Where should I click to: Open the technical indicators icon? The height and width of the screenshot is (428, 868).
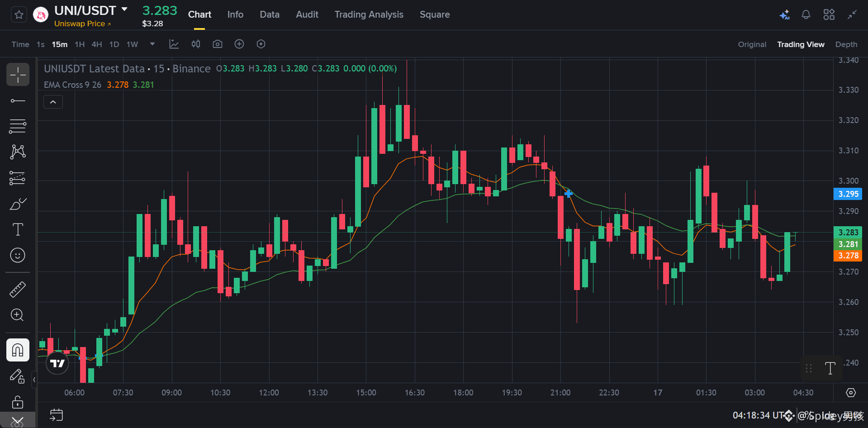click(x=174, y=44)
